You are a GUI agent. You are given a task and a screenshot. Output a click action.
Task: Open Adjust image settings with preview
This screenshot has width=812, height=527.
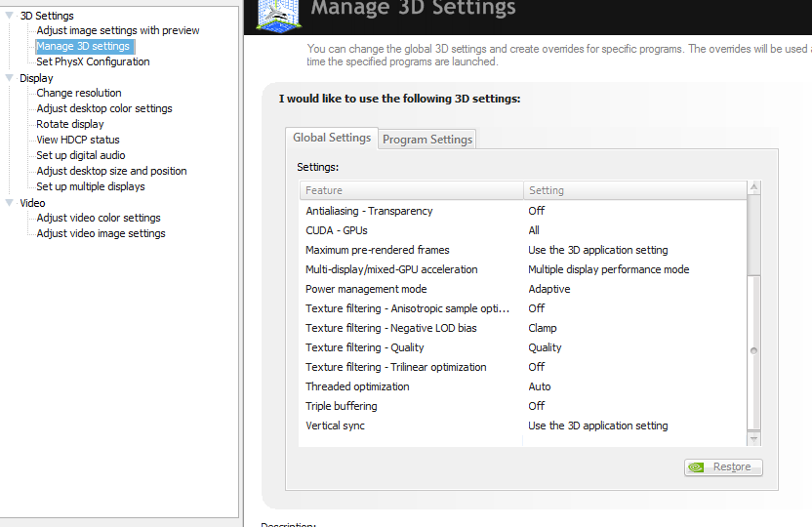coord(117,30)
